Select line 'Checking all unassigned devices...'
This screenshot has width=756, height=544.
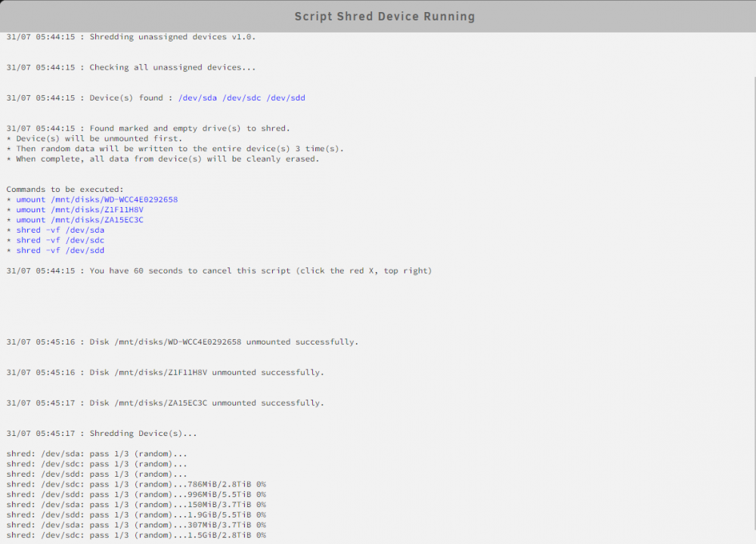coord(131,67)
